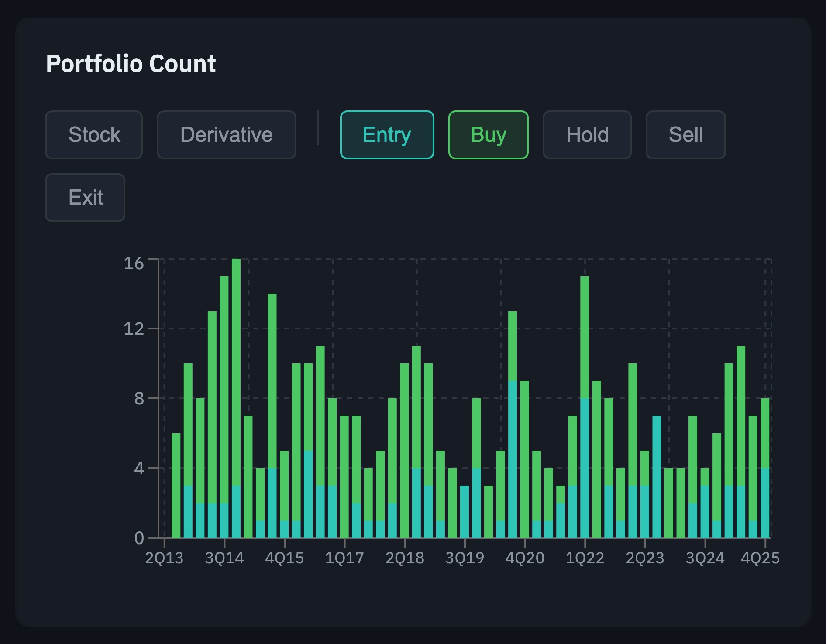
Task: Toggle the Derivative filter button
Action: pyautogui.click(x=227, y=135)
